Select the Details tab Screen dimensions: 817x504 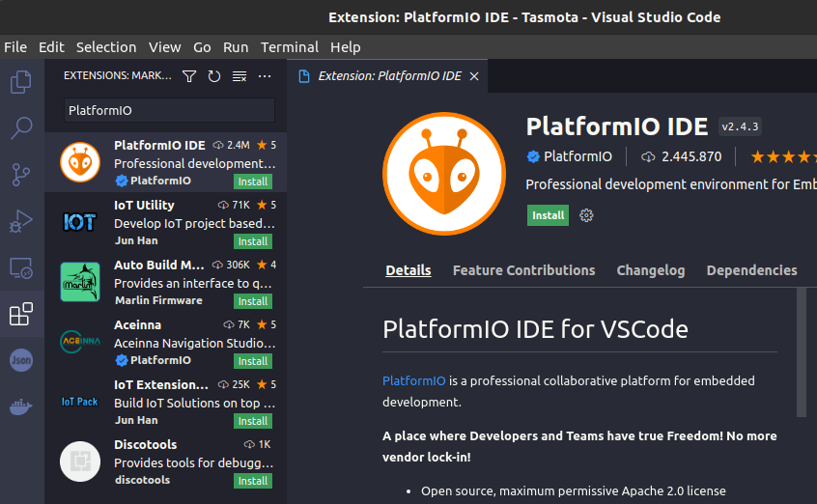408,270
